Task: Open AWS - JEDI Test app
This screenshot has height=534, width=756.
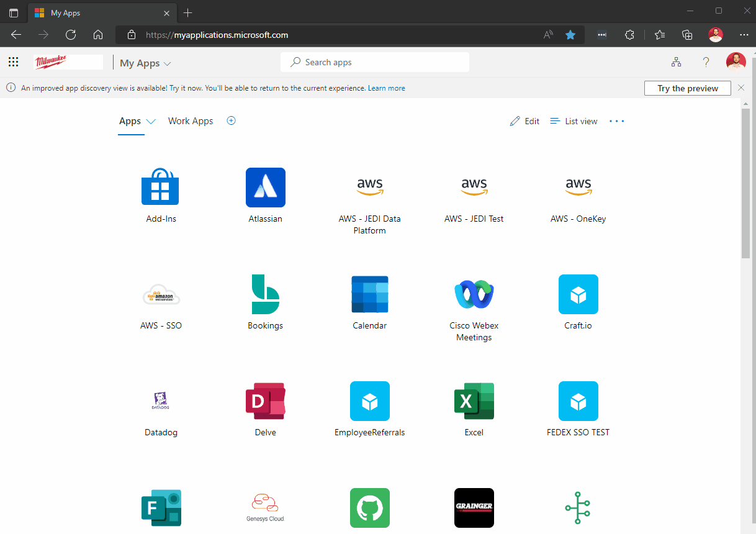Action: click(x=474, y=187)
